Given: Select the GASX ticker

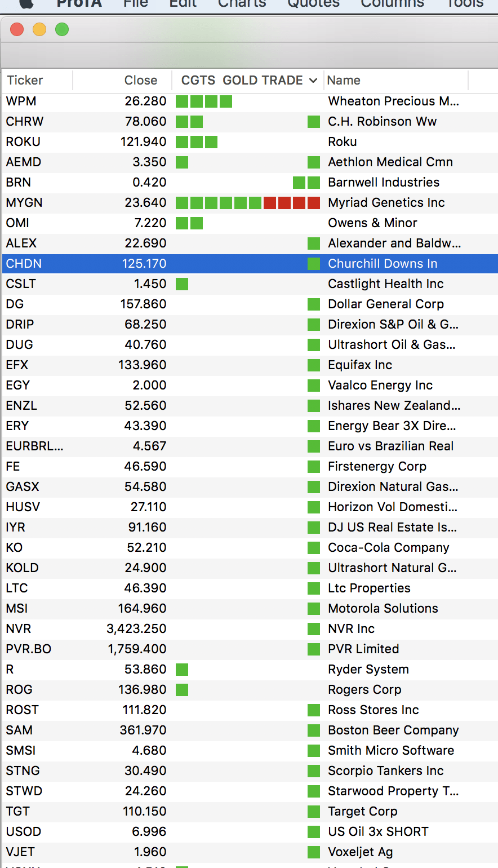Looking at the screenshot, I should (23, 486).
